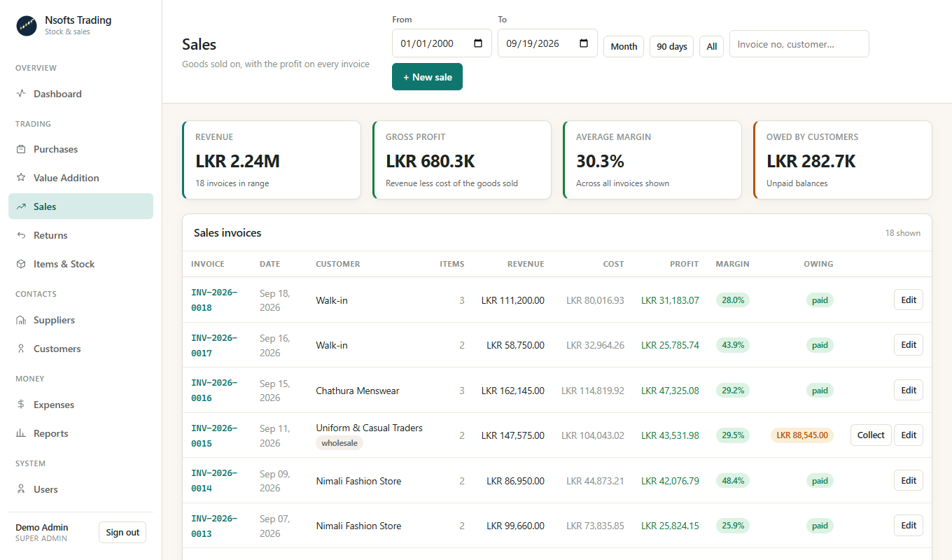The image size is (952, 560).
Task: Click the From date field
Action: [442, 43]
